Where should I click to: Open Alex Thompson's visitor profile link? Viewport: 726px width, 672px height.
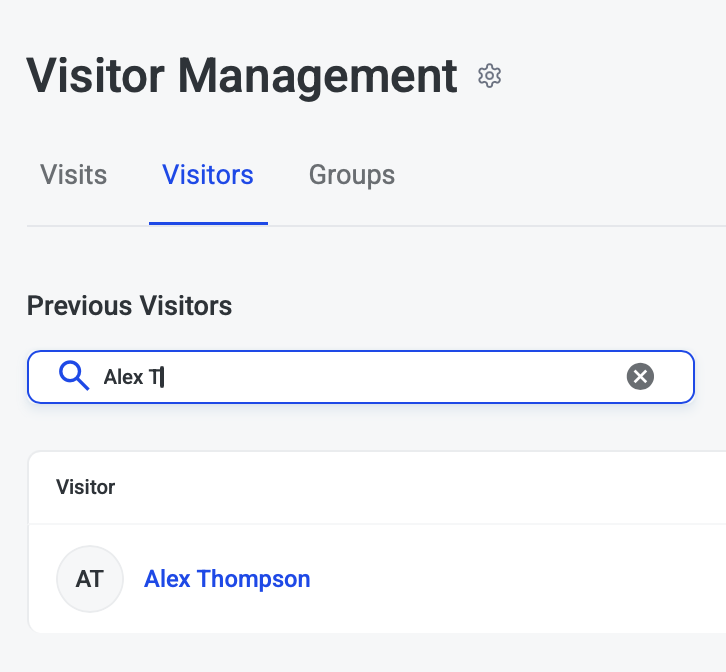pyautogui.click(x=227, y=579)
